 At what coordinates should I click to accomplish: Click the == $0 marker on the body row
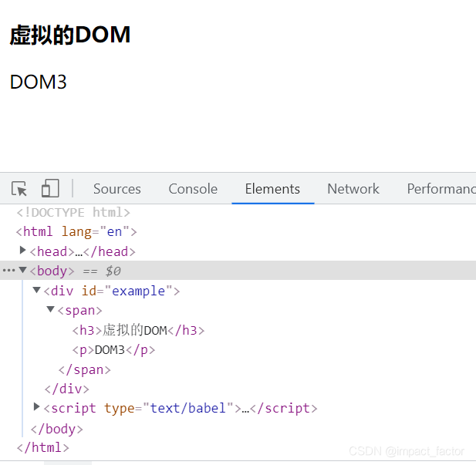coord(102,271)
